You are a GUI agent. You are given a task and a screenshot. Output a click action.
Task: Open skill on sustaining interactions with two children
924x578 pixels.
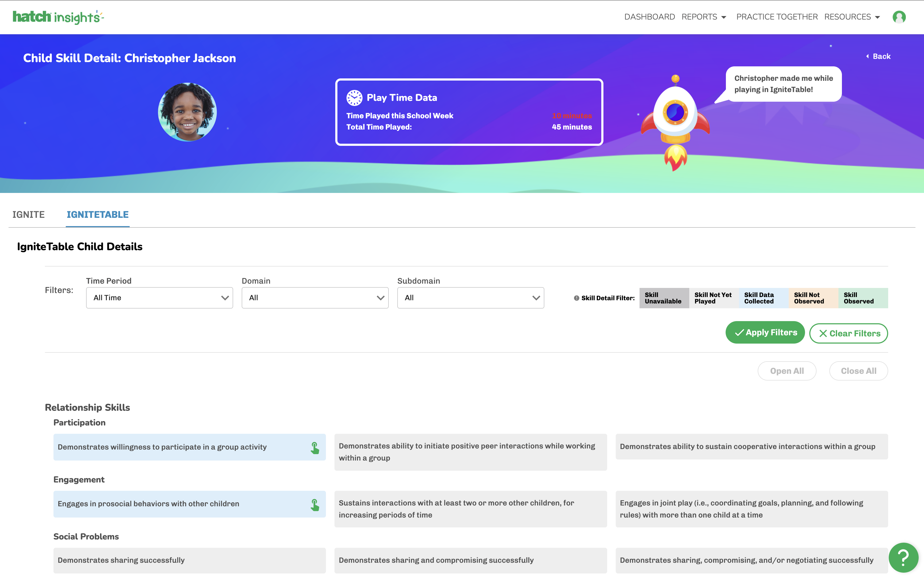pyautogui.click(x=470, y=509)
